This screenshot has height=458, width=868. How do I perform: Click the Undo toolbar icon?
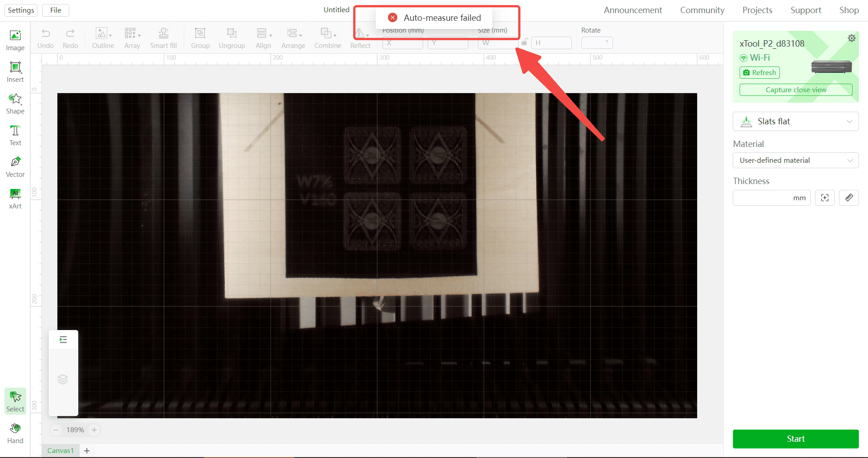[46, 38]
